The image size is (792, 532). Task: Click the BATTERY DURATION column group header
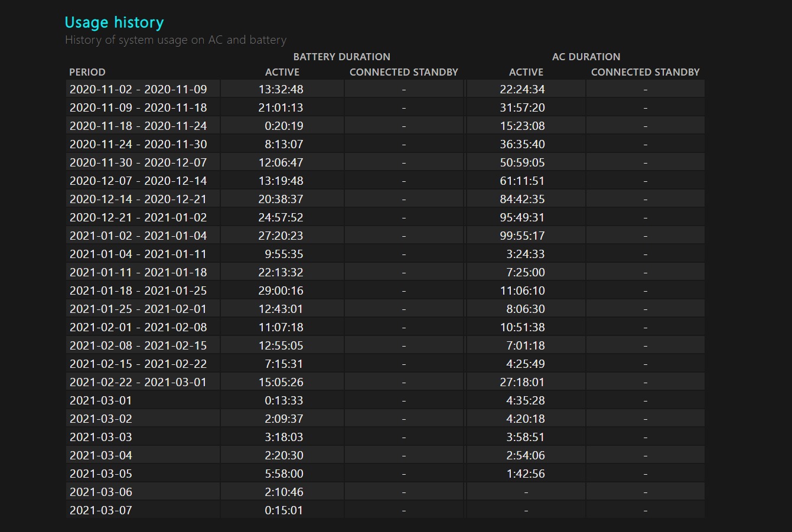341,57
